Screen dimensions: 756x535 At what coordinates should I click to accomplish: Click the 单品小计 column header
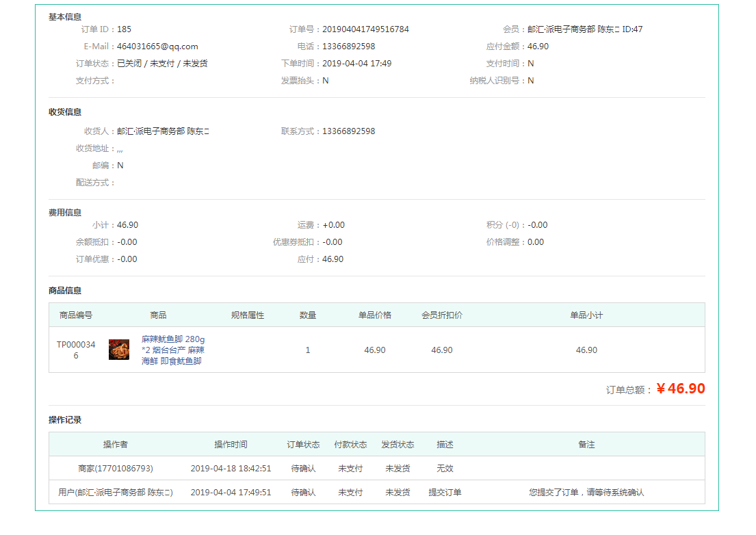click(x=586, y=315)
